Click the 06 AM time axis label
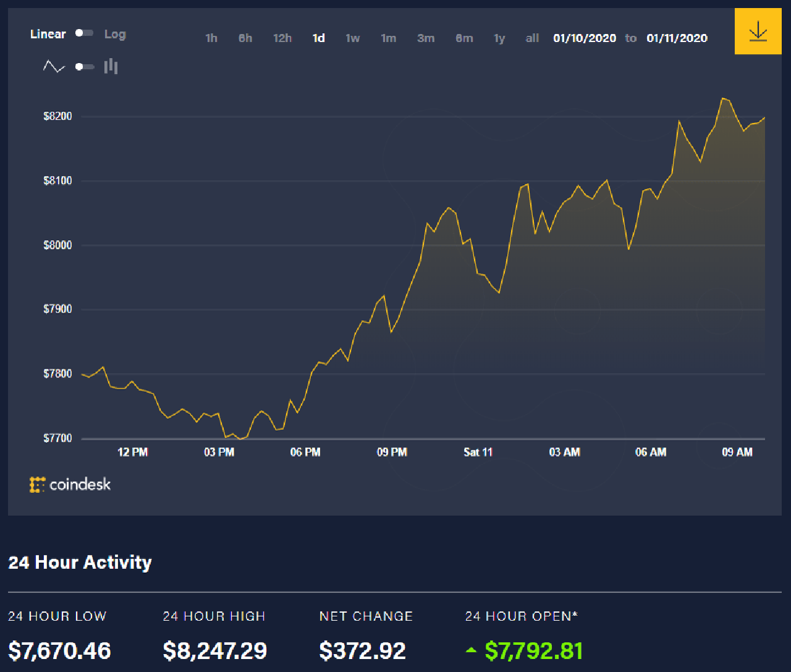This screenshot has width=791, height=672. click(x=651, y=452)
